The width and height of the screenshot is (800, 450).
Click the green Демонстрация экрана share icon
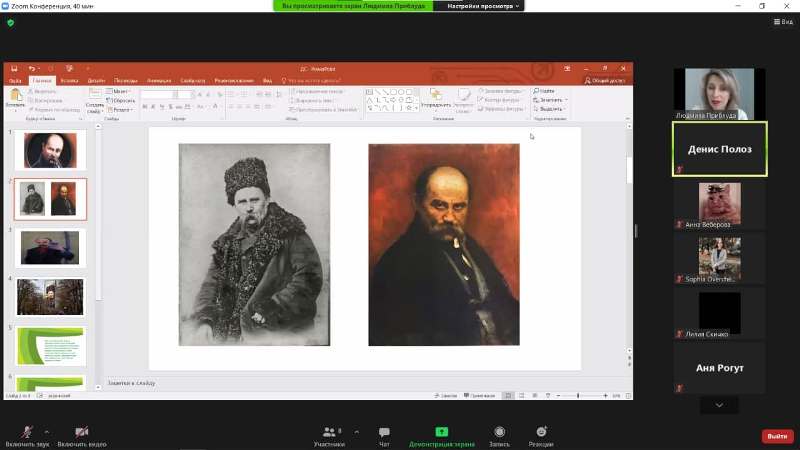pyautogui.click(x=441, y=431)
